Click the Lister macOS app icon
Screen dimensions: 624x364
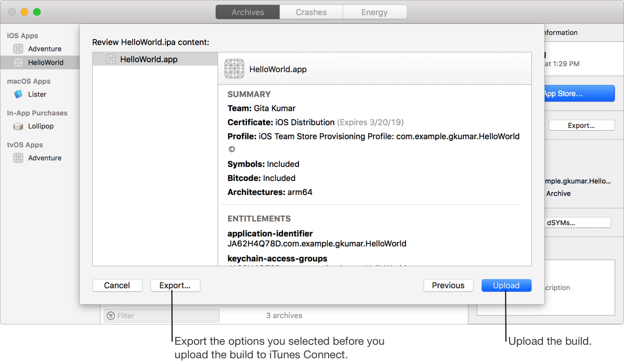tap(18, 94)
